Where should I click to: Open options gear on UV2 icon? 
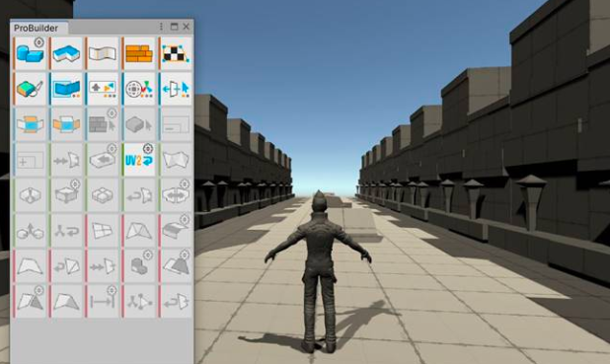pos(148,148)
